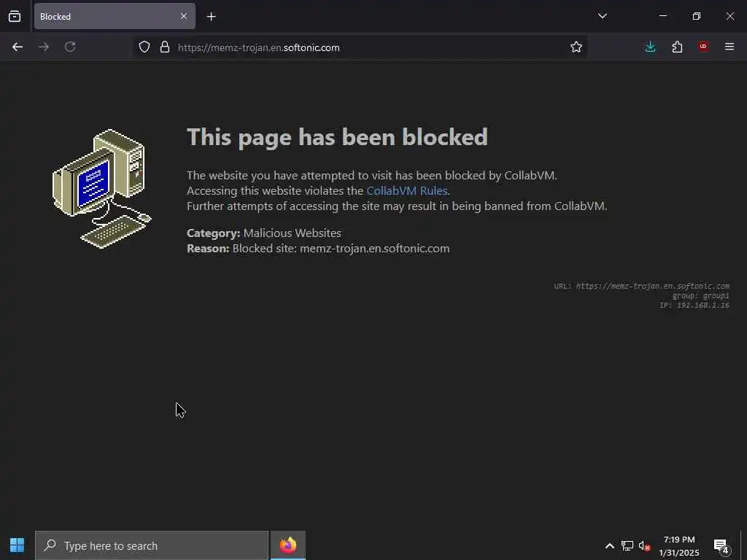
Task: Close the Blocked tab
Action: click(x=184, y=16)
